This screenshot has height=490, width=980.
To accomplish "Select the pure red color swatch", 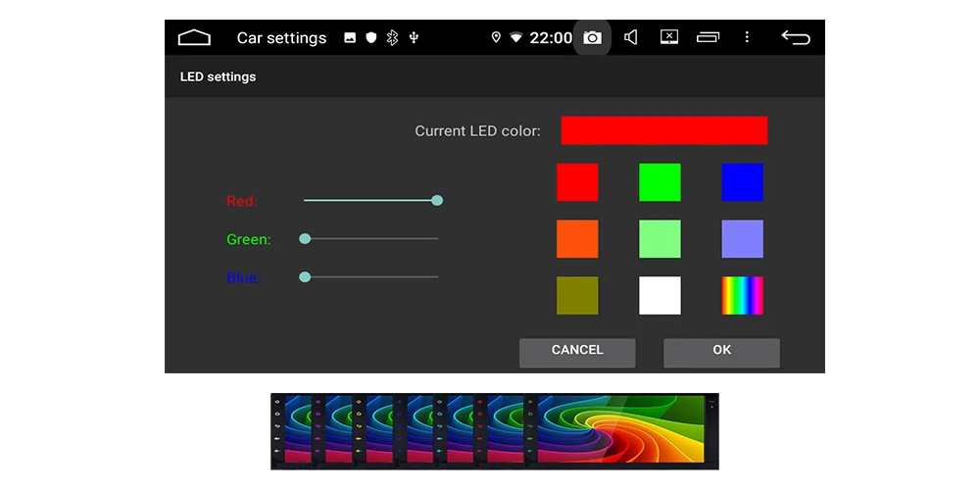I will coord(577,182).
